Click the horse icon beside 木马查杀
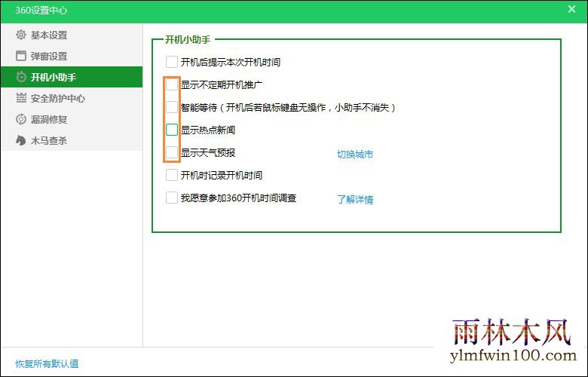The width and height of the screenshot is (588, 377). (21, 140)
